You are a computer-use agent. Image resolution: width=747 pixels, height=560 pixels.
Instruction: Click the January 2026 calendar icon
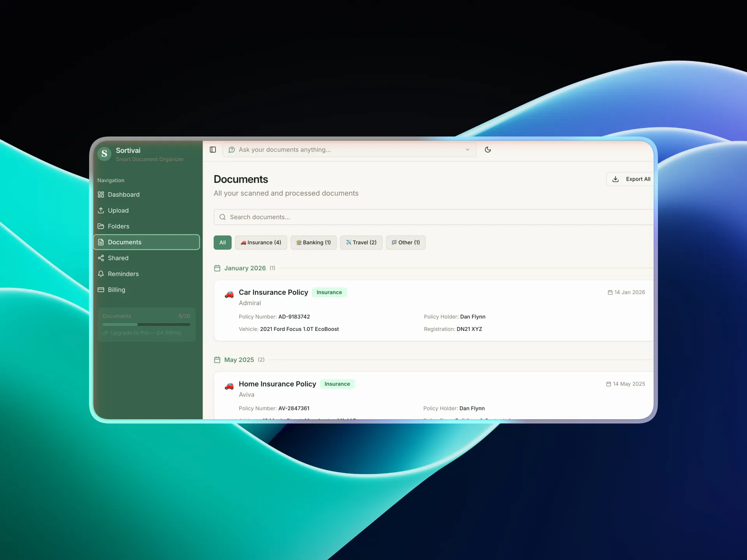pyautogui.click(x=217, y=268)
